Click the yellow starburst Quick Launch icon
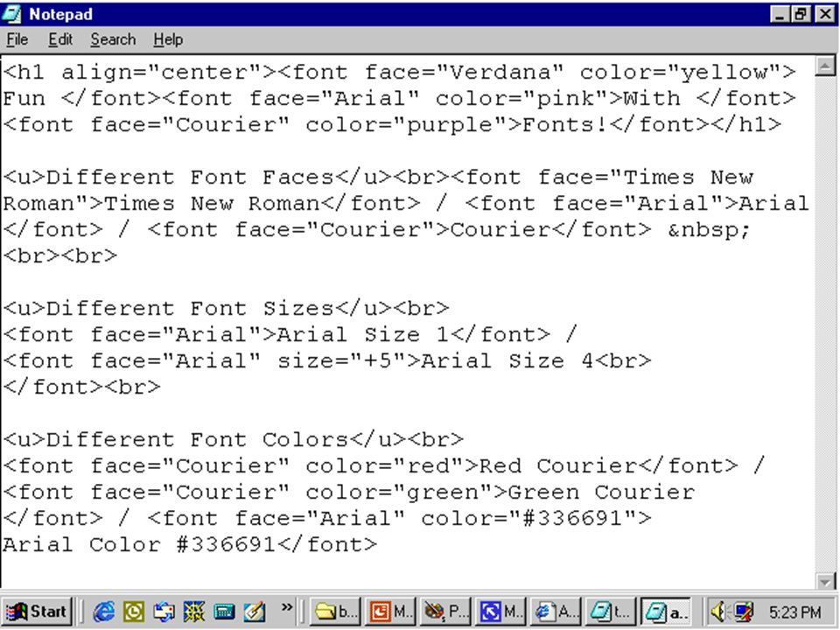The image size is (840, 630). (x=194, y=612)
